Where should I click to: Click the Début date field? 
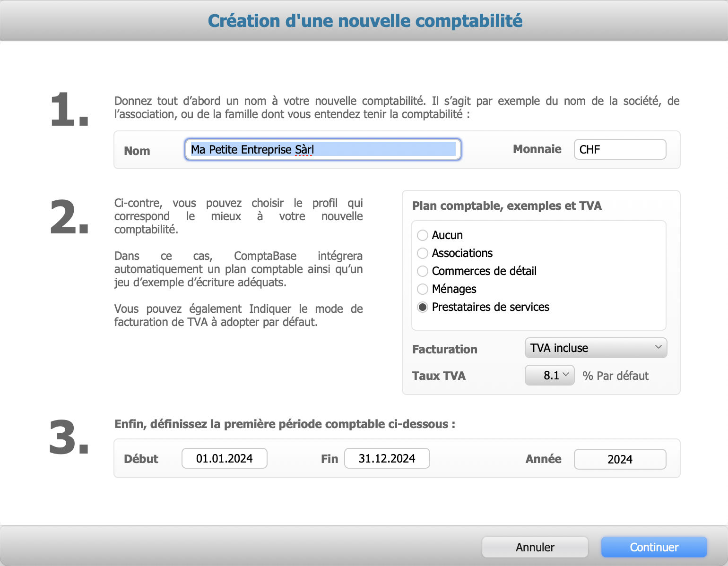pyautogui.click(x=224, y=458)
